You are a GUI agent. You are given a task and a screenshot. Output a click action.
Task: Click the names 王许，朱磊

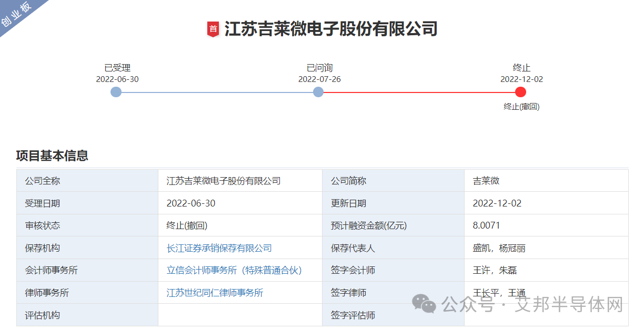pos(495,270)
